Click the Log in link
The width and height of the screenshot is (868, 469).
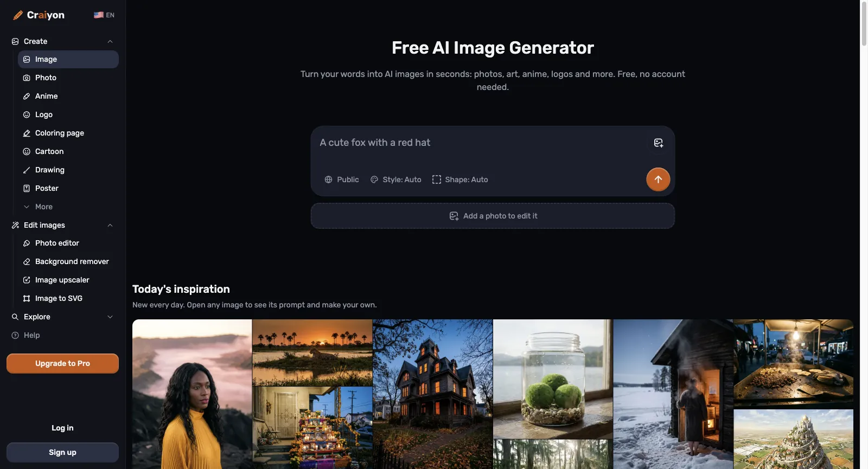[62, 428]
